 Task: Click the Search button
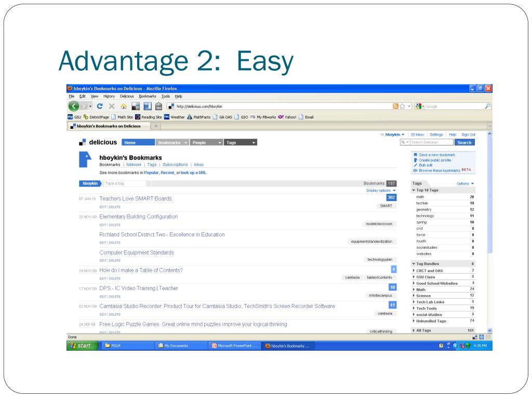click(x=464, y=142)
